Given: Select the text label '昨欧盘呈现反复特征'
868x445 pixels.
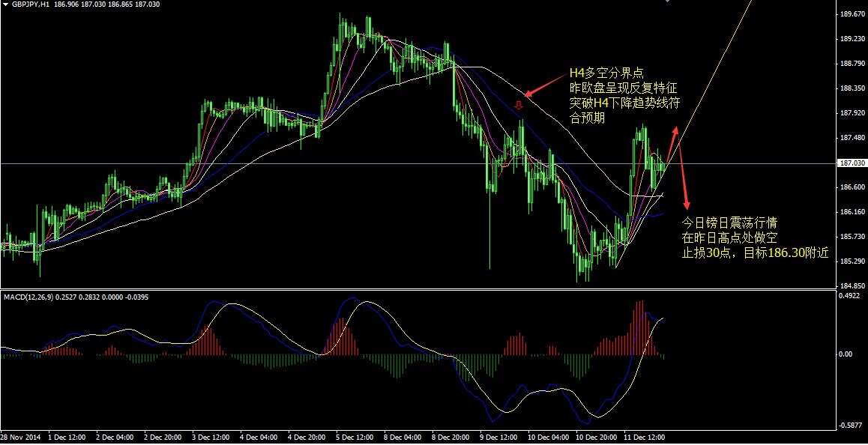Looking at the screenshot, I should [x=624, y=88].
